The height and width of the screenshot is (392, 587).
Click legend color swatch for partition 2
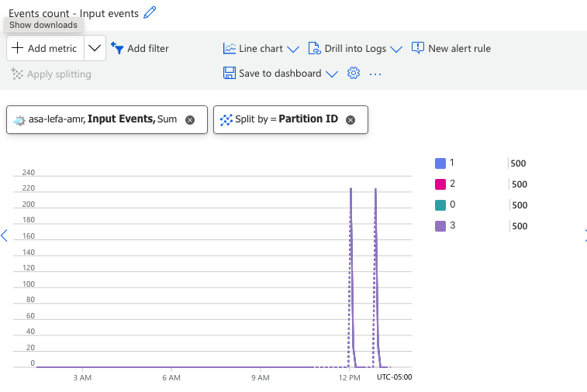pos(440,184)
